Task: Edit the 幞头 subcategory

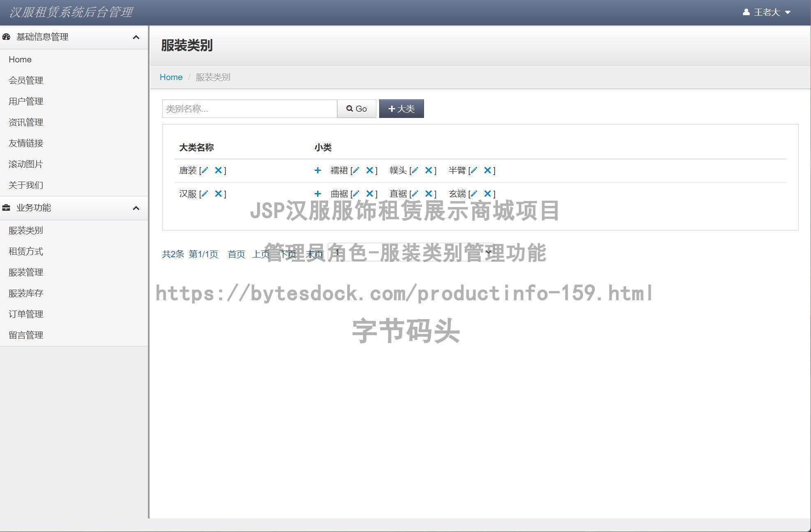Action: tap(415, 170)
